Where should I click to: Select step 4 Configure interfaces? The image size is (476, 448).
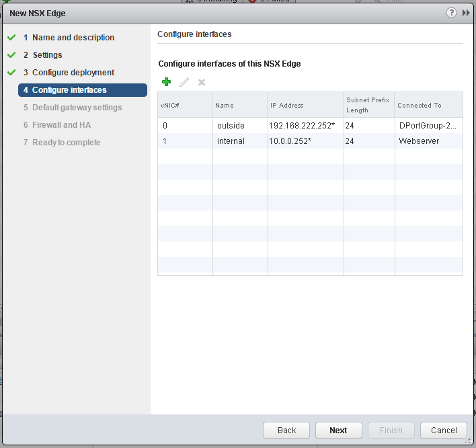[x=83, y=90]
